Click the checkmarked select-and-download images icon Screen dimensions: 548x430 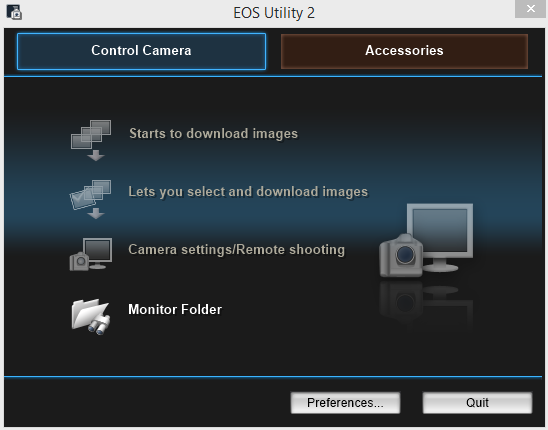91,199
